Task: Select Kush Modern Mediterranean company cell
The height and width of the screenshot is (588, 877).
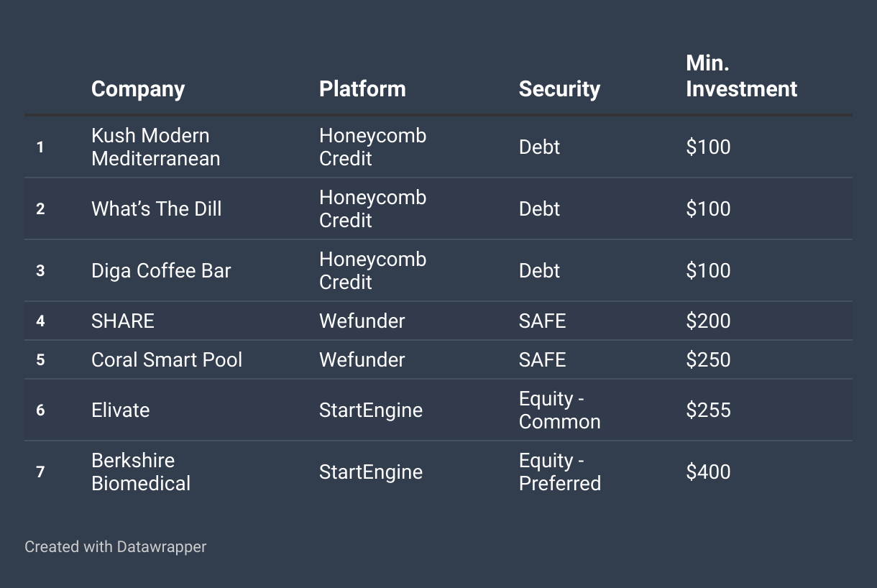Action: tap(156, 147)
